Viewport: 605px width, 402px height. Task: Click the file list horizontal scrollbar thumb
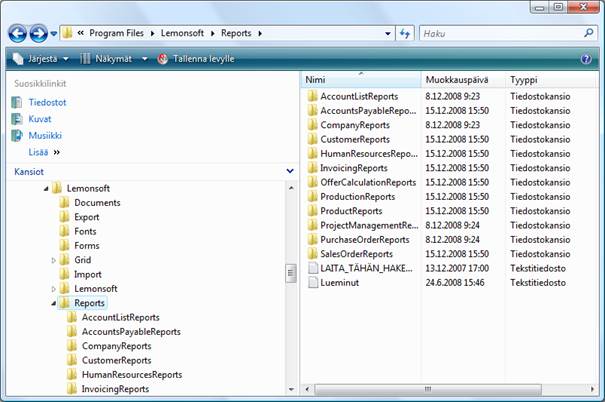(428, 389)
